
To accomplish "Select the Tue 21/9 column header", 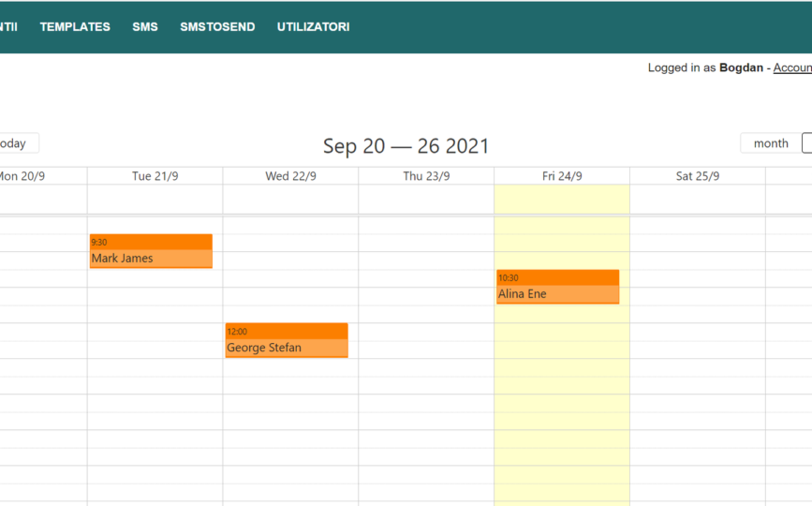I will (x=155, y=176).
